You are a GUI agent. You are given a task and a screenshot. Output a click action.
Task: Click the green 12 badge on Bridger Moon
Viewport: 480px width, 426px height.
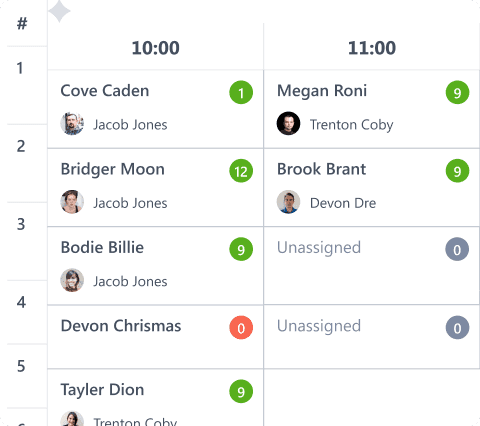coord(241,171)
